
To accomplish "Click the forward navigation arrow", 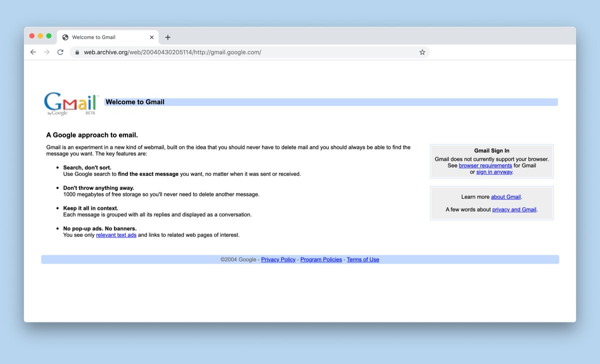I will (46, 52).
